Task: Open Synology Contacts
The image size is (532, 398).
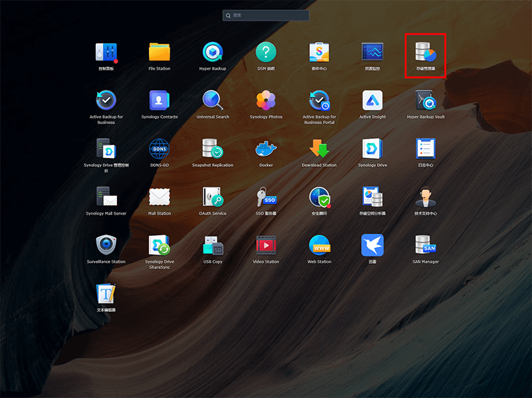Action: 160,101
